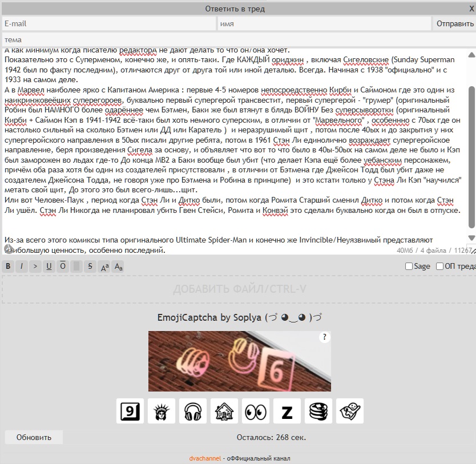The width and height of the screenshot is (476, 464).
Task: Click the word Ultimate Spider-Man in message
Action: point(211,240)
